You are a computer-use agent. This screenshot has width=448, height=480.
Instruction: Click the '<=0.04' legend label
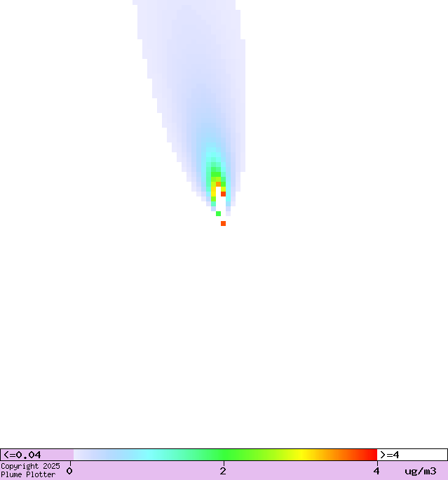coord(22,455)
